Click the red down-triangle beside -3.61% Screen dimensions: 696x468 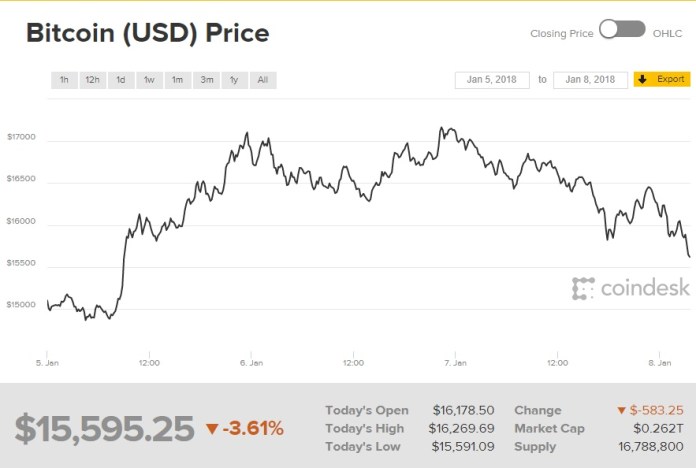pos(211,429)
